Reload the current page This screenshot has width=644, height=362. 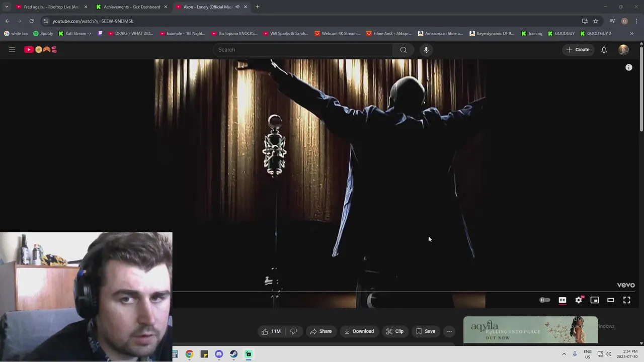click(31, 21)
